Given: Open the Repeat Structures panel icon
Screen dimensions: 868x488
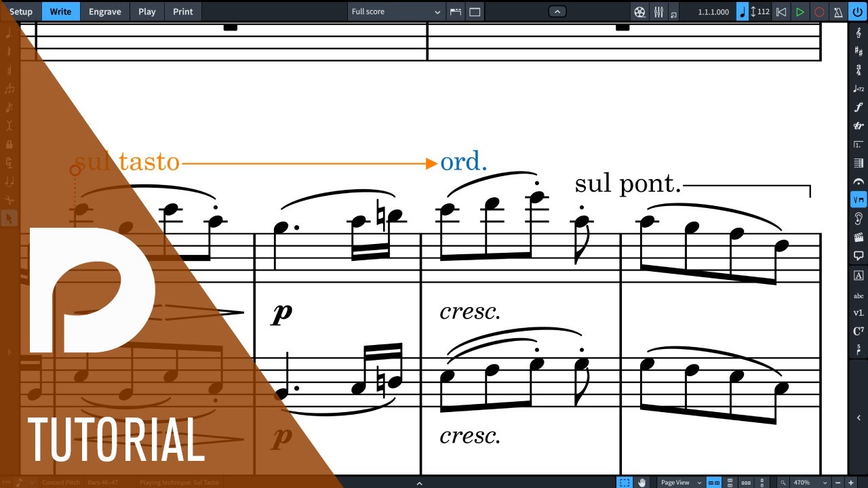Looking at the screenshot, I should point(859,144).
